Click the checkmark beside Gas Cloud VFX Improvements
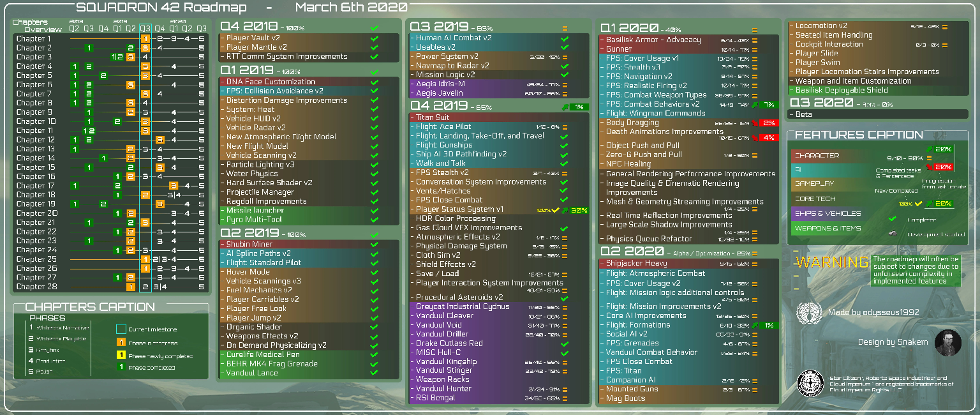Screen dimensions: 980x415 (564, 228)
